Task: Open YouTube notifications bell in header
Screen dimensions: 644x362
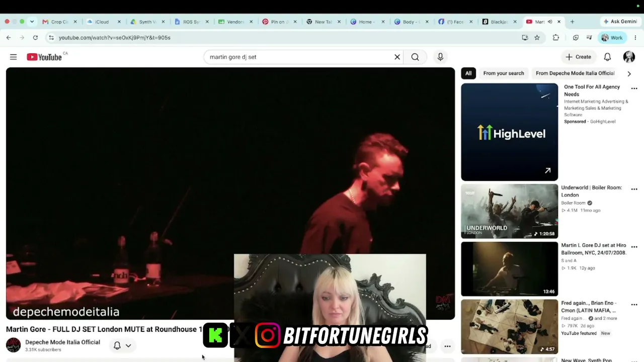Action: [x=607, y=57]
